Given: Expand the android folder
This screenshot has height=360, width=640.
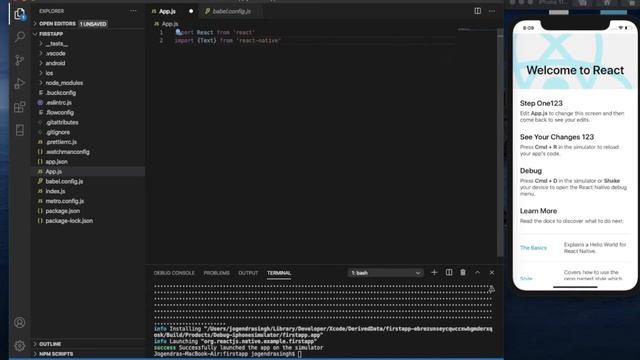Looking at the screenshot, I should (55, 63).
